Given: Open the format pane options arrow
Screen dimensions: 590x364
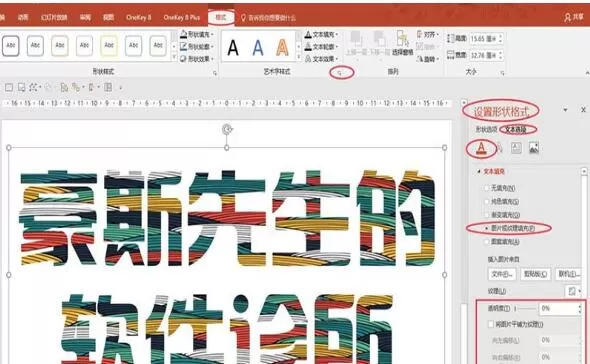Looking at the screenshot, I should pos(565,110).
